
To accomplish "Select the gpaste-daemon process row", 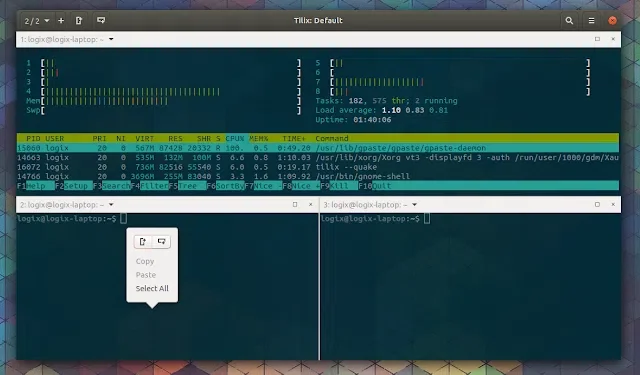I will 318,148.
